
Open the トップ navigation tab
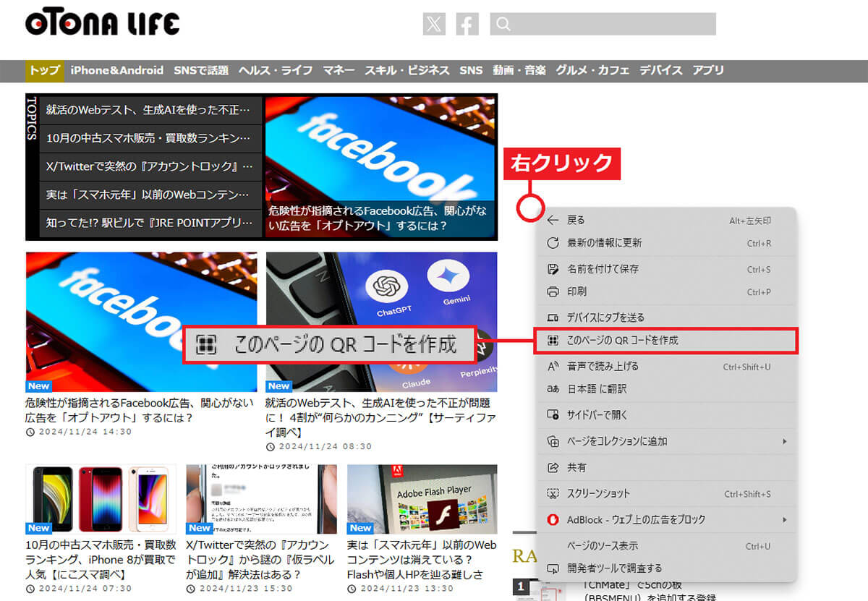click(x=45, y=70)
